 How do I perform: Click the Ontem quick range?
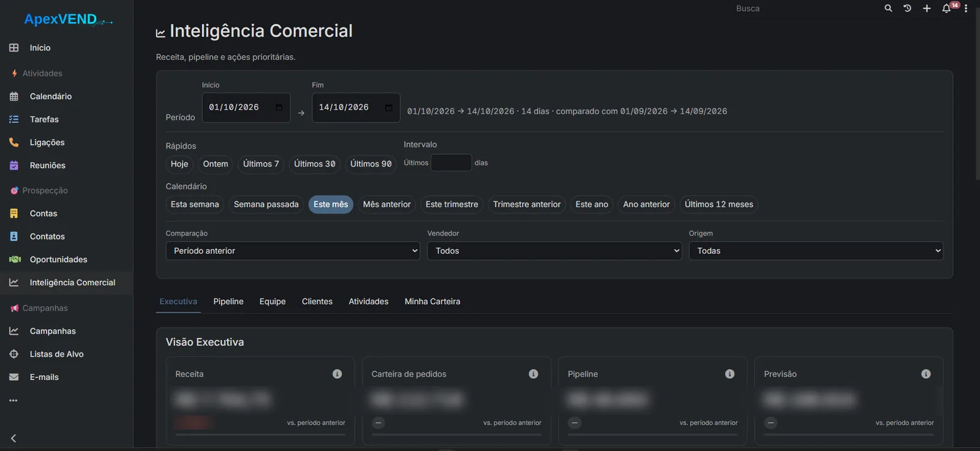click(216, 164)
